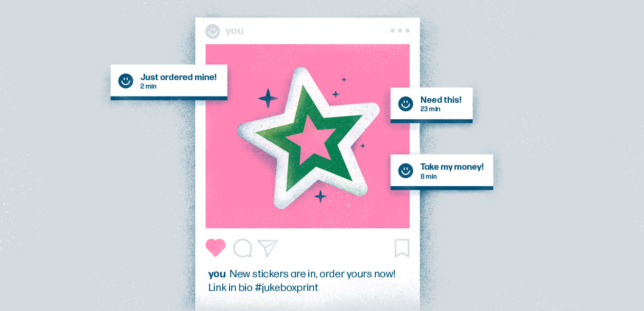The width and height of the screenshot is (644, 311).
Task: Share post with paper plane icon
Action: [x=267, y=248]
